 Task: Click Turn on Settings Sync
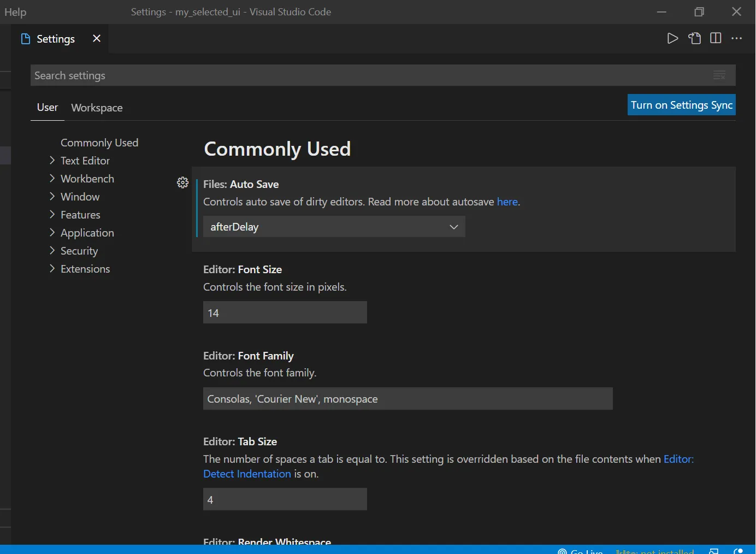click(x=681, y=104)
